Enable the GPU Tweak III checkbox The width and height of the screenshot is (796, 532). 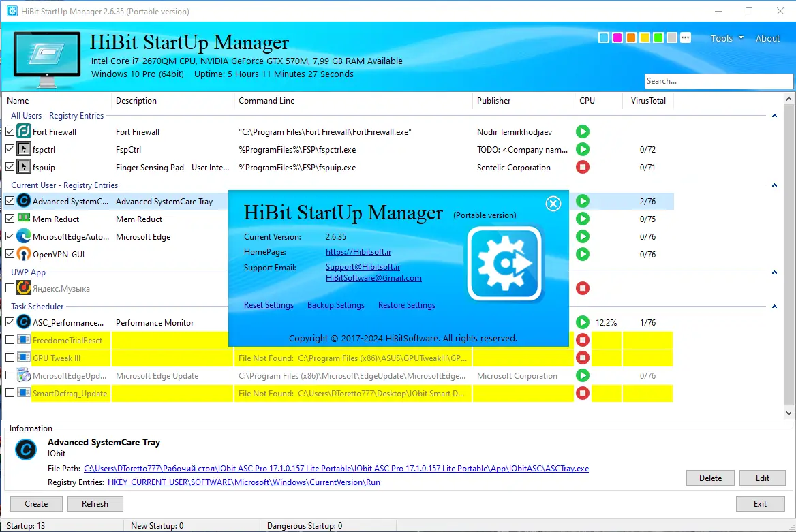10,358
